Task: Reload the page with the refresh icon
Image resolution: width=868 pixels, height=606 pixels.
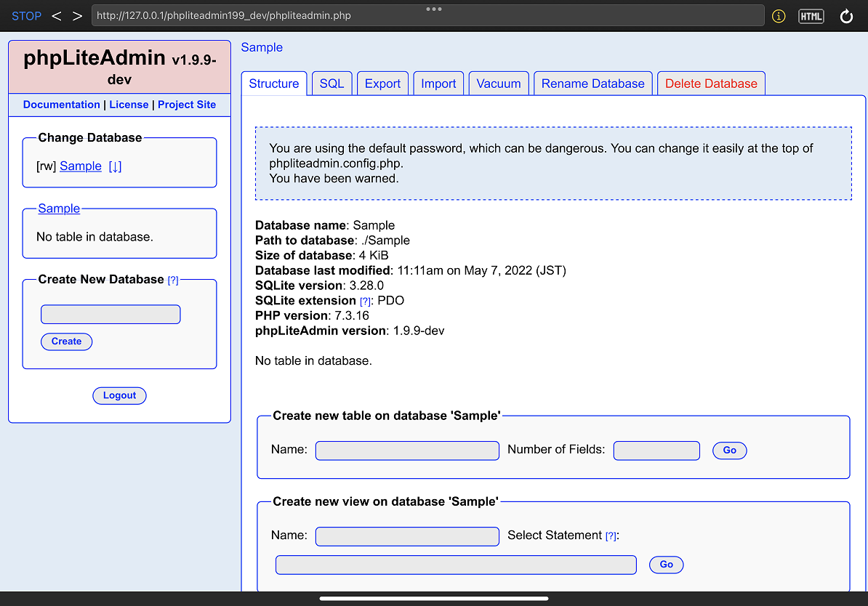Action: 846,16
